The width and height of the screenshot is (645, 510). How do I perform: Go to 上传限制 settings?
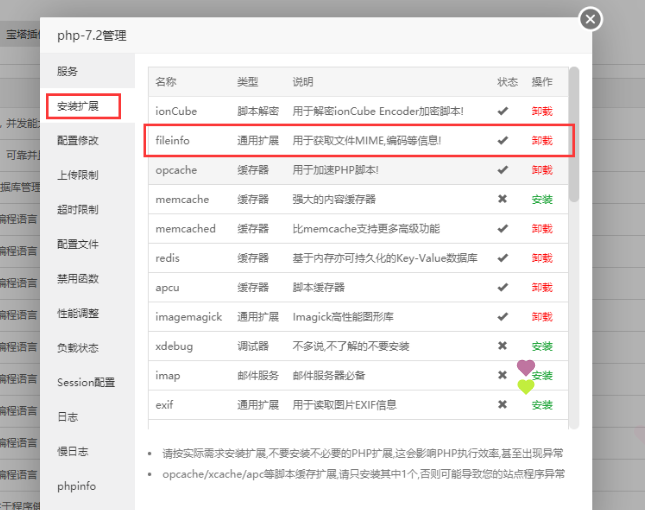pyautogui.click(x=78, y=175)
